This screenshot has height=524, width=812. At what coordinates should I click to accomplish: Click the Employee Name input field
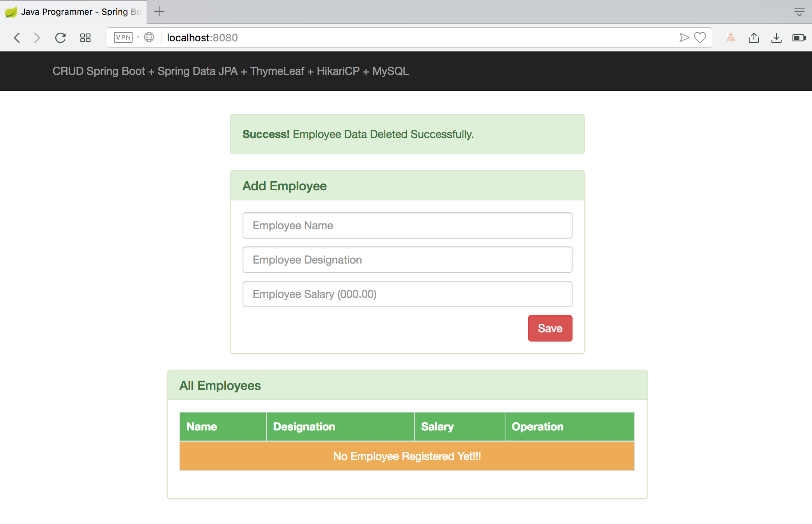coord(407,225)
